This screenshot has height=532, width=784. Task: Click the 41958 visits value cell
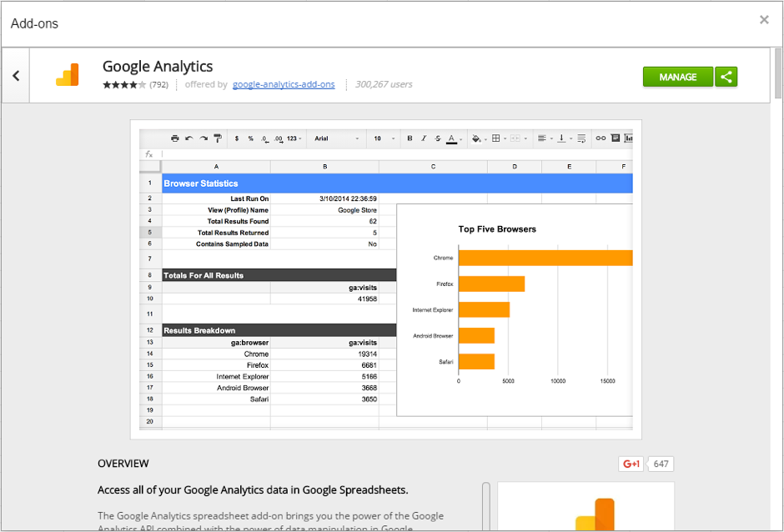click(324, 299)
